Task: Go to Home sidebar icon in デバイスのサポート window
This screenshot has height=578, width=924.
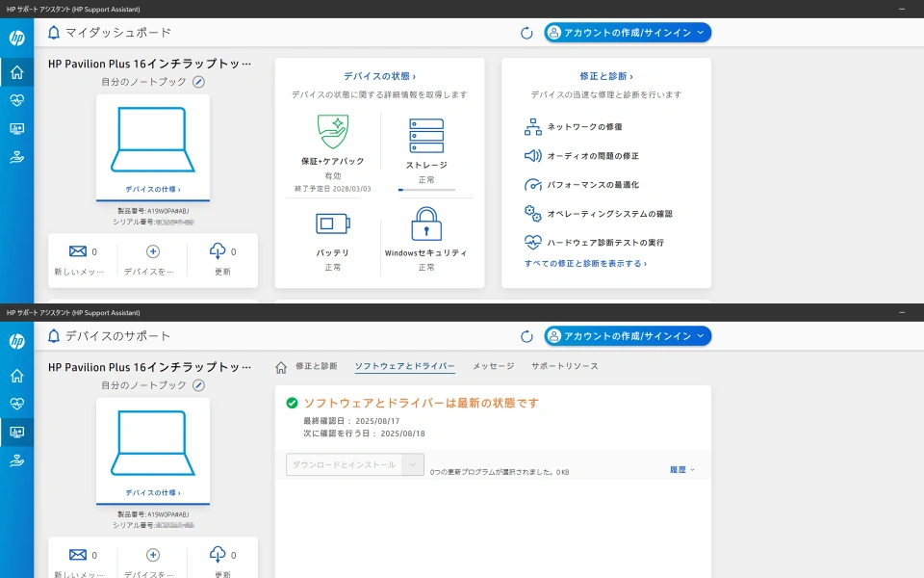Action: pyautogui.click(x=17, y=376)
